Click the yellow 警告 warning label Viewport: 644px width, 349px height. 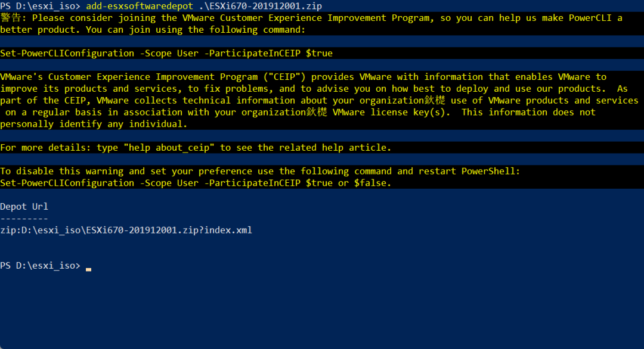click(x=11, y=17)
